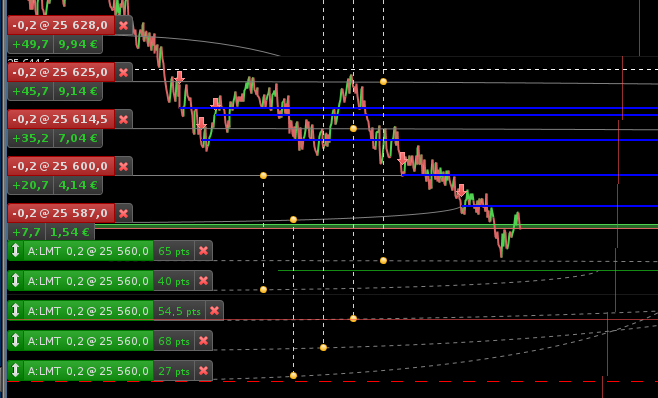Click the 1,54 € profit value
The image size is (658, 398).
click(70, 232)
